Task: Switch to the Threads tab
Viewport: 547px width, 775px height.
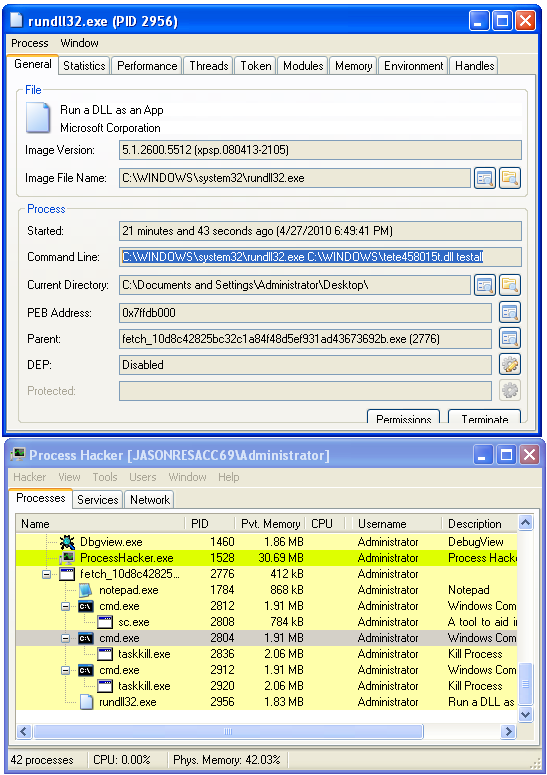Action: 209,66
